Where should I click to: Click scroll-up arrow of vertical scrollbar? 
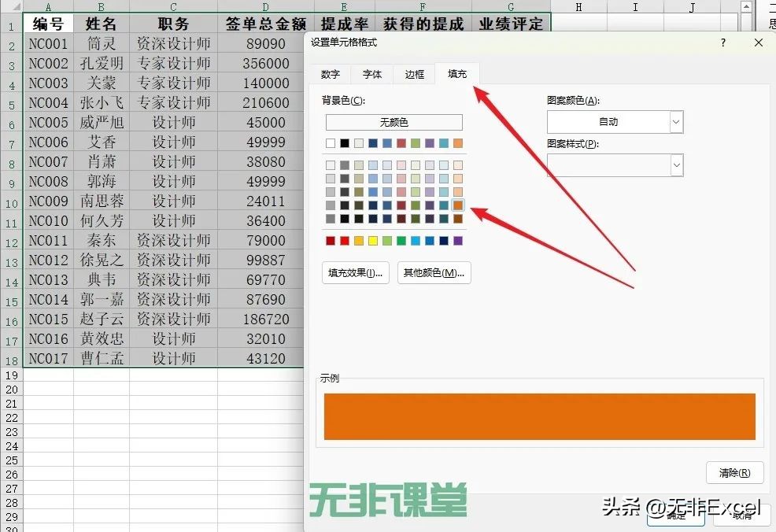point(746,7)
